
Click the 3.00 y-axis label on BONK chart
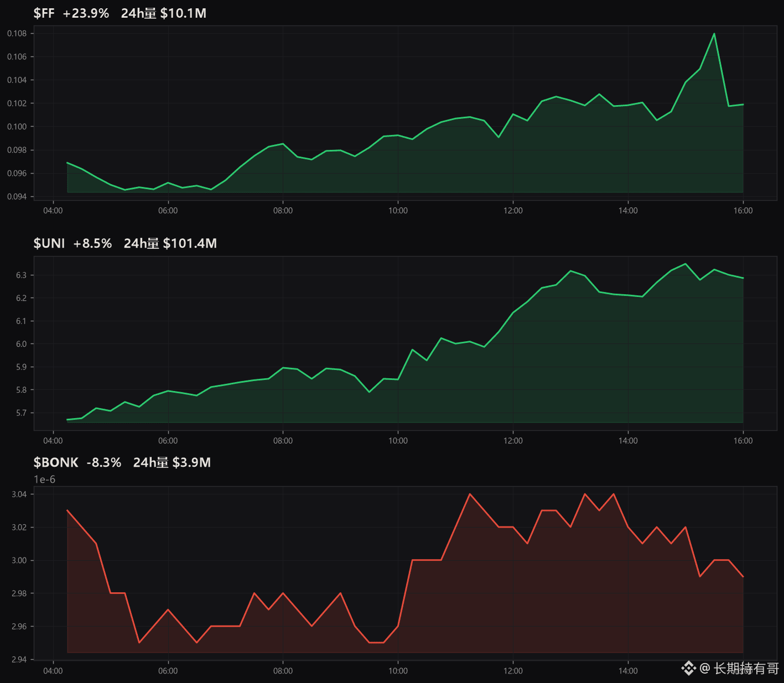pos(19,560)
